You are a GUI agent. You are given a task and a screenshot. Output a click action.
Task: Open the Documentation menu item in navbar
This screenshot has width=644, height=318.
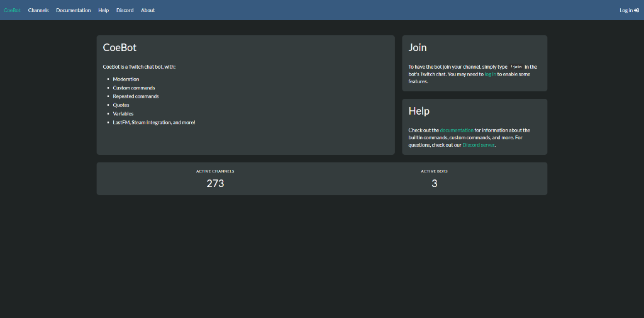pyautogui.click(x=74, y=10)
